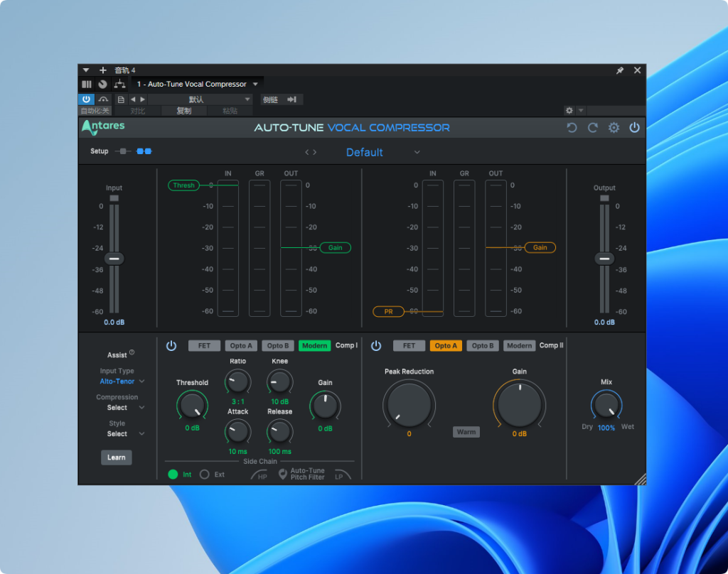Select Opto B mode for Comp I

[x=278, y=346]
